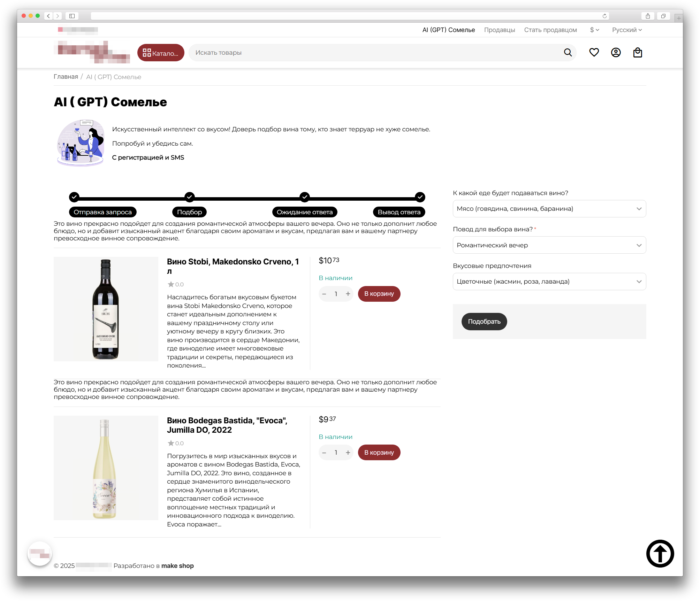This screenshot has width=700, height=601.
Task: Click the browser share icon
Action: 648,16
